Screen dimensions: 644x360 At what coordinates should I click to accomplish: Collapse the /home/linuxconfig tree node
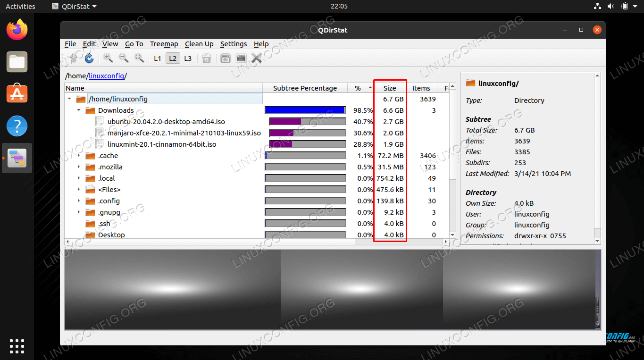[x=69, y=99]
